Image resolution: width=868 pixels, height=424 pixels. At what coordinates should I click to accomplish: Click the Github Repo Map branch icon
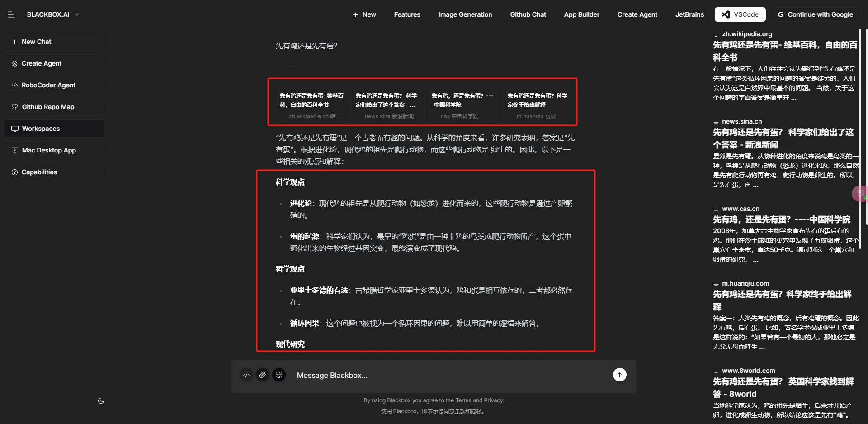tap(15, 107)
